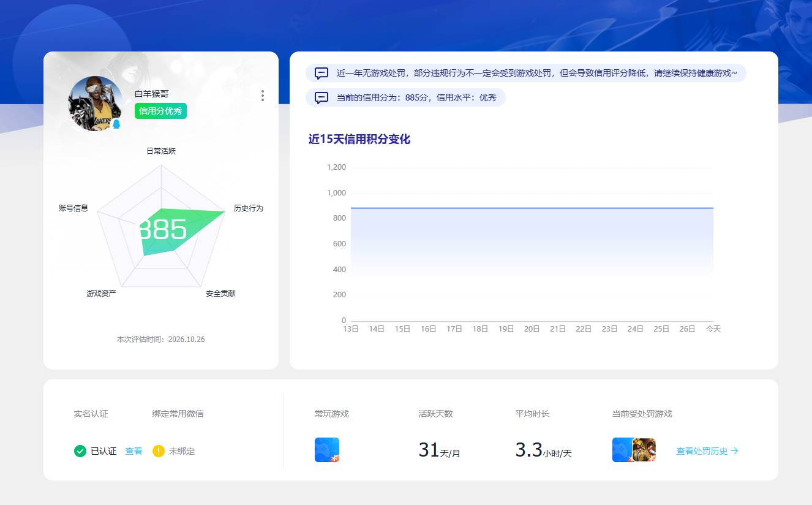Click the username 白羊猴哥
The width and height of the screenshot is (812, 505).
click(152, 94)
